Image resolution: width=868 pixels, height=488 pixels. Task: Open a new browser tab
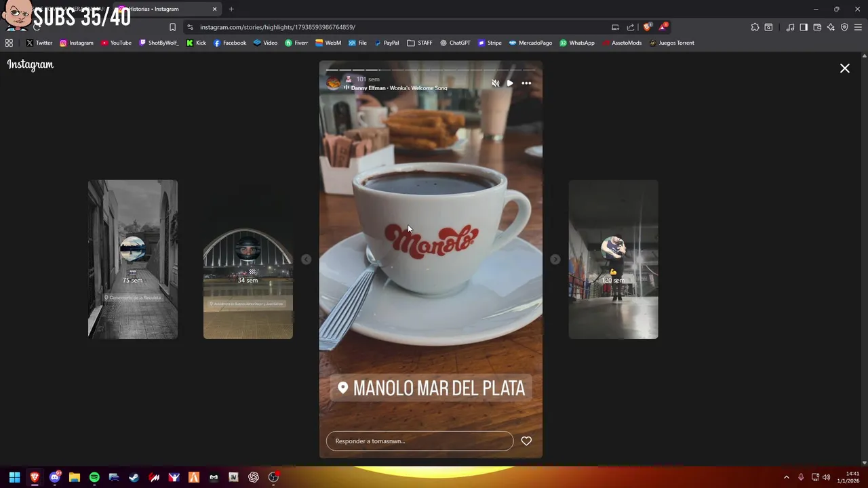click(231, 9)
